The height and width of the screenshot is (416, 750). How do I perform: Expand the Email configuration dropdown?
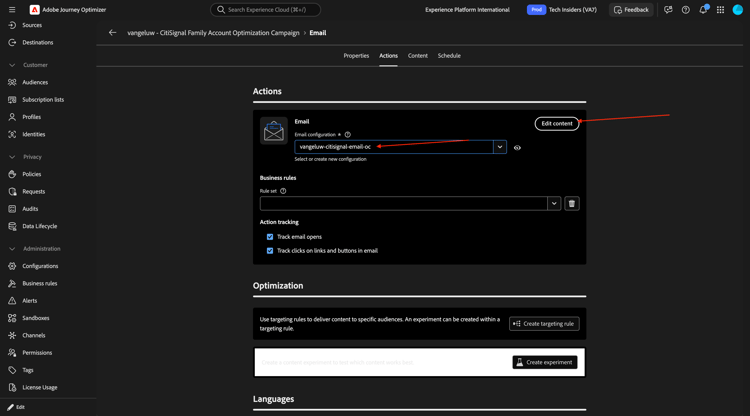(x=500, y=147)
